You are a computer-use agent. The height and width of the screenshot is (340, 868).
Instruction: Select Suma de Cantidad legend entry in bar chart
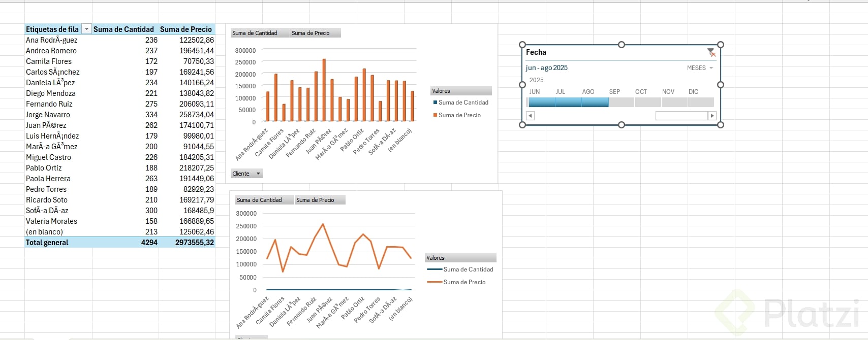[460, 103]
